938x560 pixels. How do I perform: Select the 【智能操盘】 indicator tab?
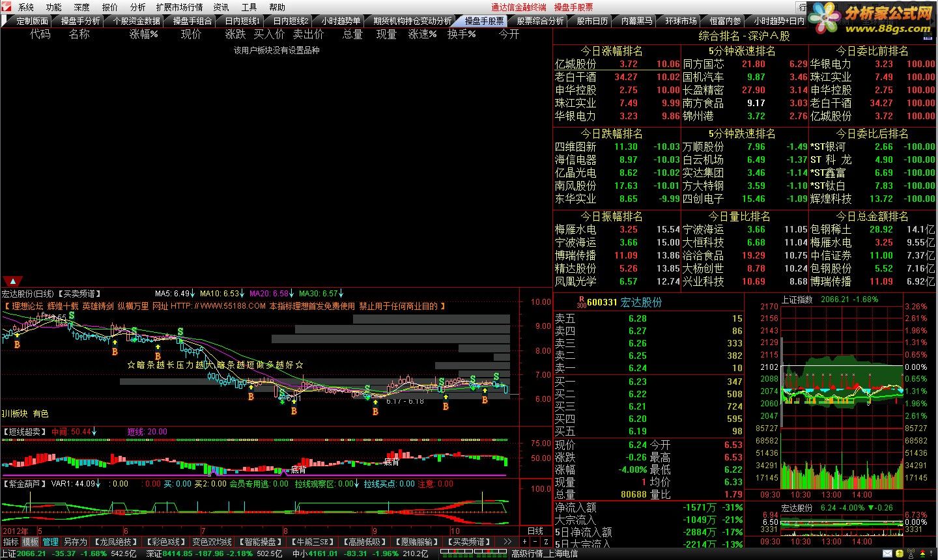click(x=261, y=542)
